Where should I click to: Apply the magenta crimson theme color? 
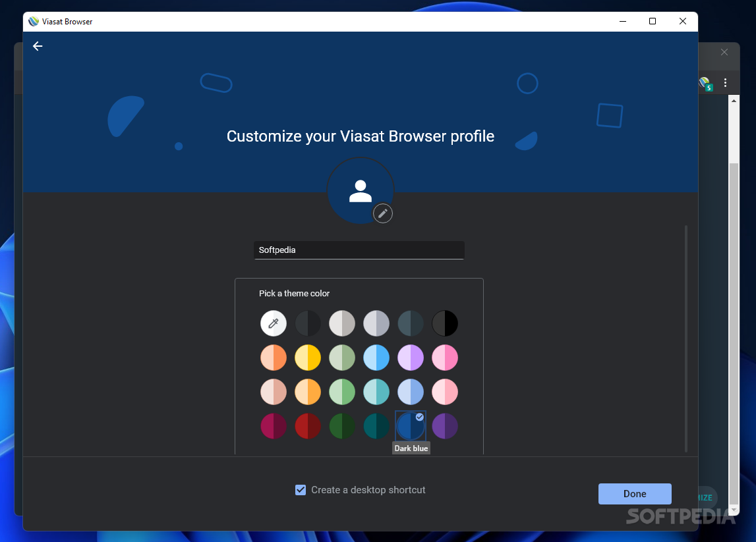[274, 426]
